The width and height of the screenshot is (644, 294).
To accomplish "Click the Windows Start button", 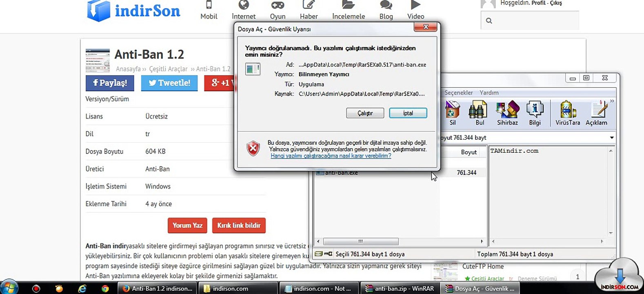I will pos(10,287).
